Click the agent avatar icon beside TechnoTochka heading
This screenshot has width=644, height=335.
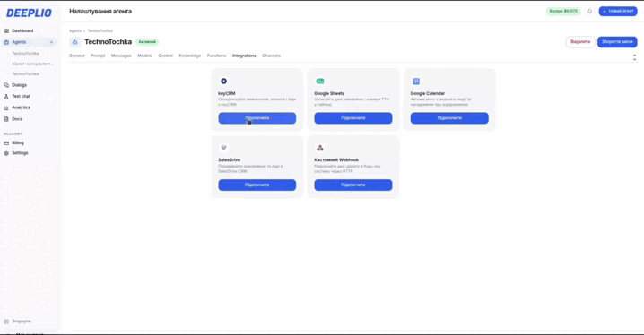pos(74,42)
